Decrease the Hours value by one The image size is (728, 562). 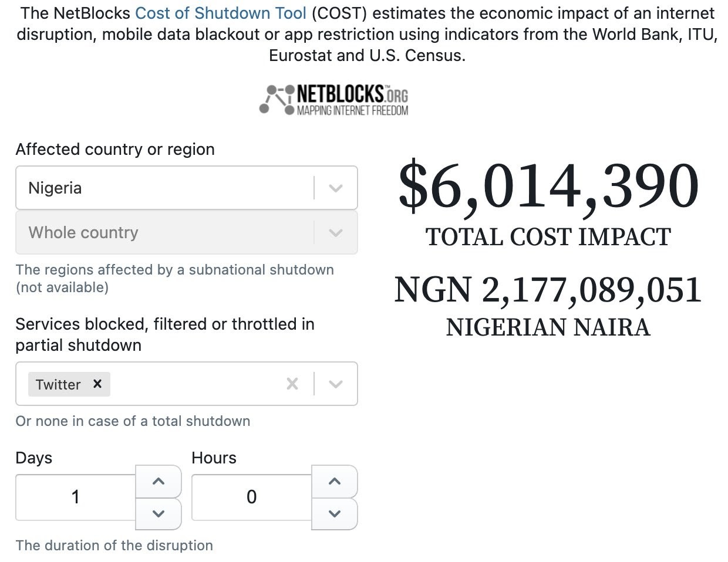click(334, 513)
